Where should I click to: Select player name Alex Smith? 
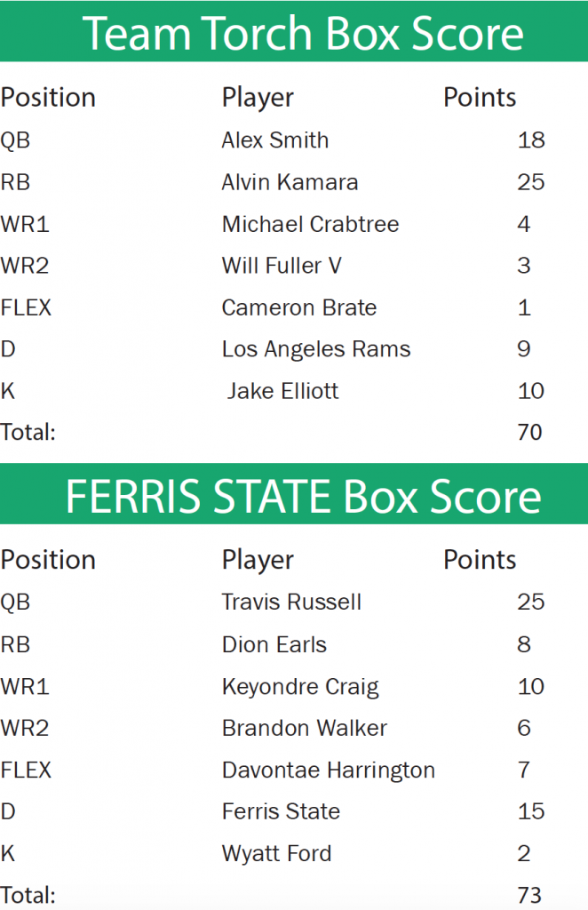click(x=275, y=140)
